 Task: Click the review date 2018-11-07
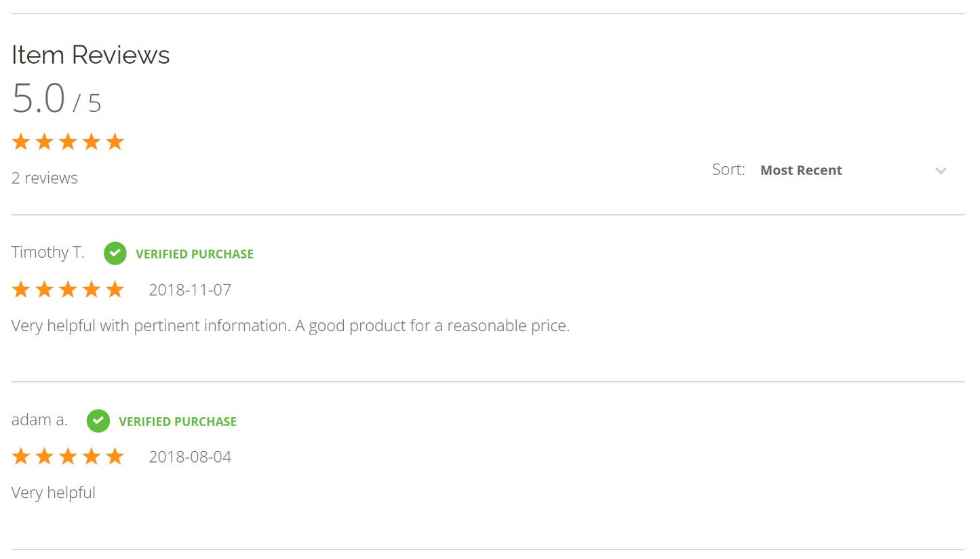tap(190, 290)
